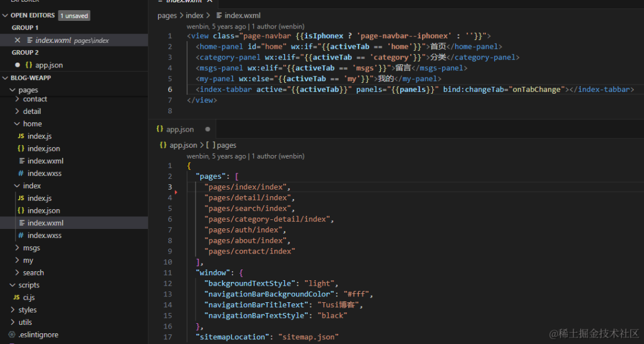Collapse the home folder
Viewport: 644px width, 344px height.
pyautogui.click(x=17, y=123)
